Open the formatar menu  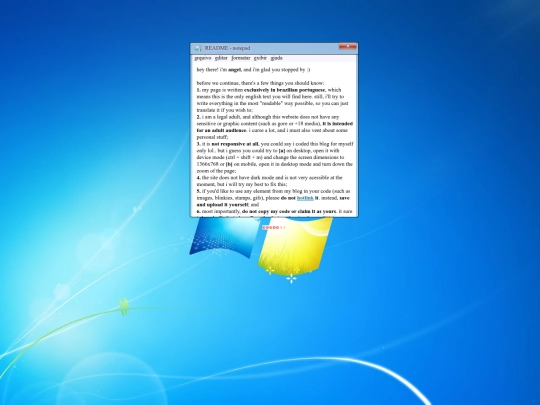(241, 58)
